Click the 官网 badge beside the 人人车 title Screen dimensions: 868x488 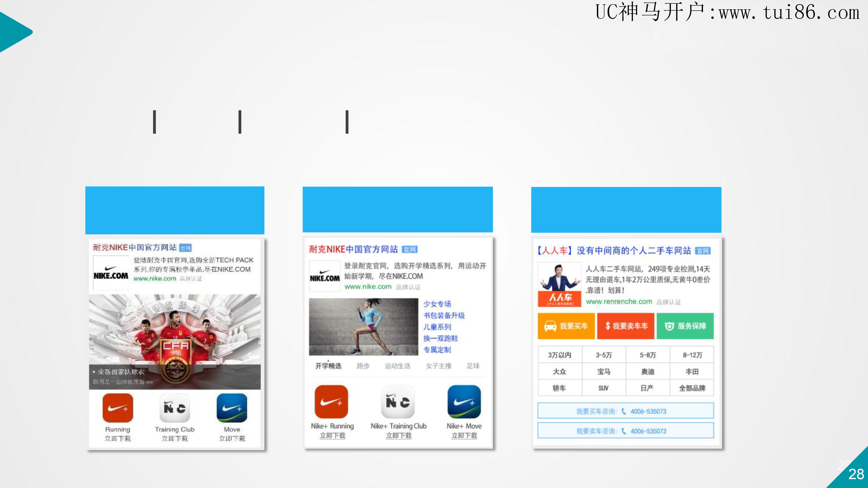pos(703,251)
